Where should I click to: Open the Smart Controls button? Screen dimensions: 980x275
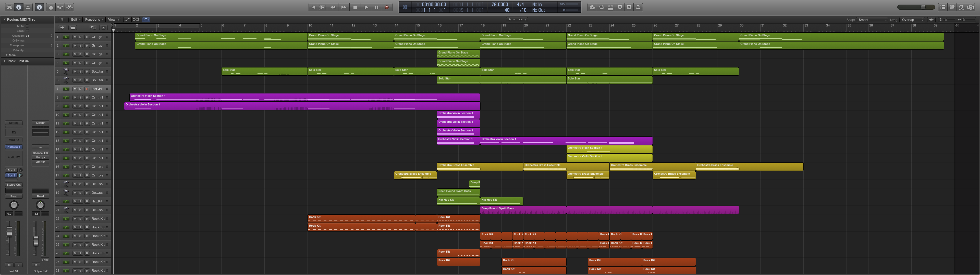pos(51,7)
